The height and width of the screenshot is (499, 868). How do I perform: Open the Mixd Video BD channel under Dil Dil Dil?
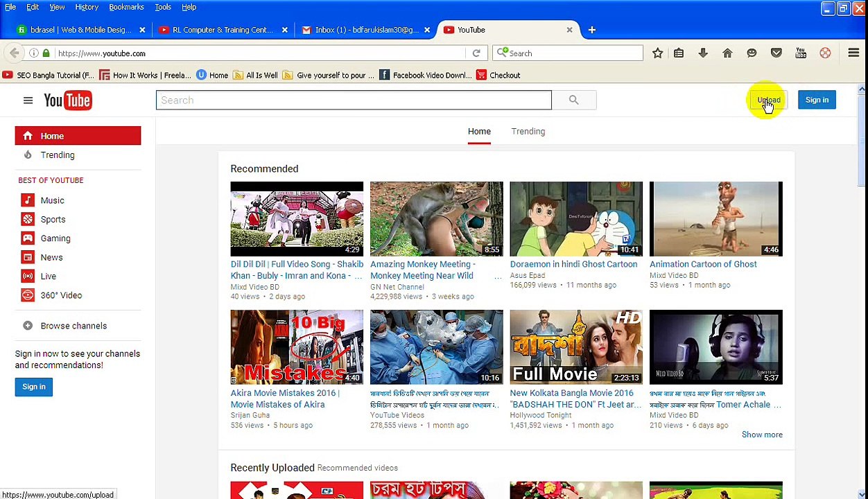click(x=254, y=287)
